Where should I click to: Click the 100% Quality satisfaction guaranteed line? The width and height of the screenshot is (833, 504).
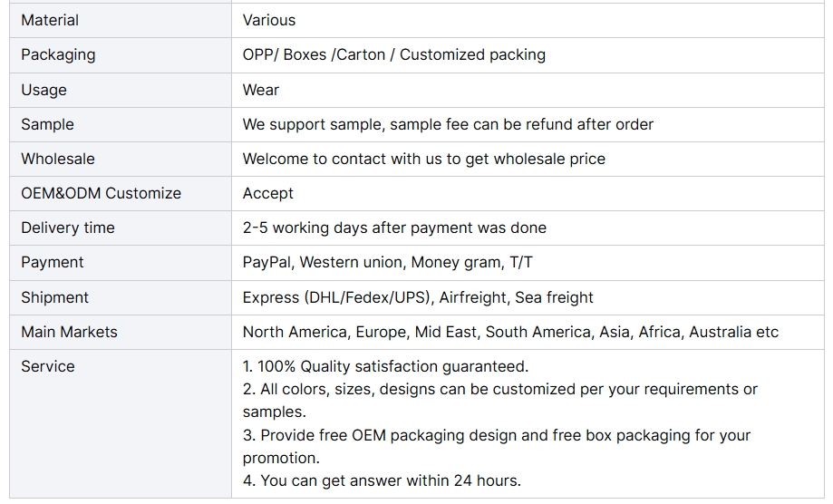pos(386,366)
